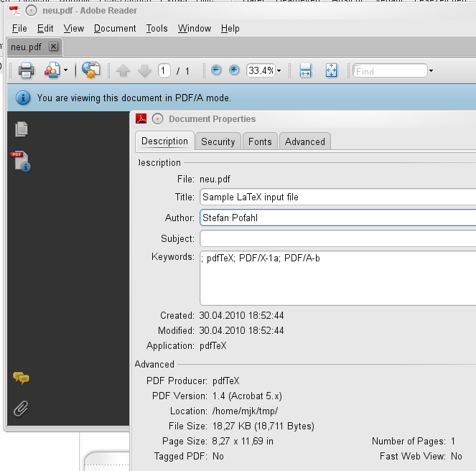Open the Attachments paperclip panel icon
The image size is (476, 471).
coord(21,409)
